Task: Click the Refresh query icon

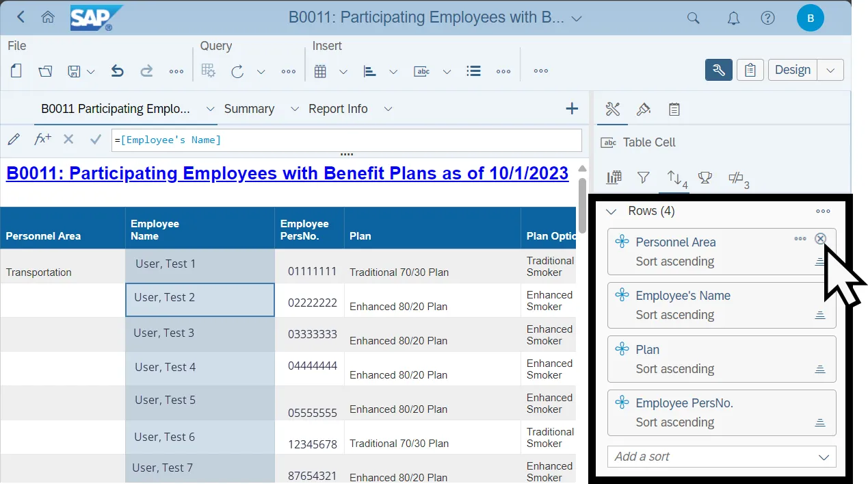Action: (237, 71)
